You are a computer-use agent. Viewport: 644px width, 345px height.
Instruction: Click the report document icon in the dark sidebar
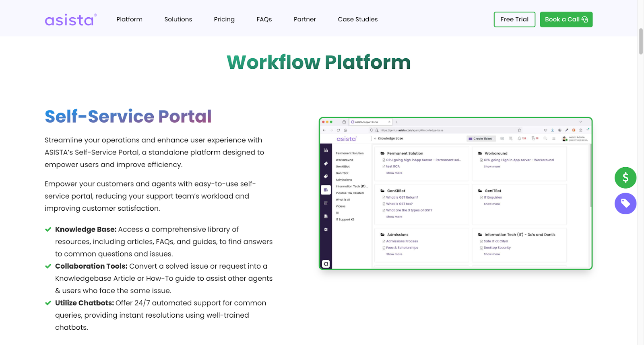coord(326,216)
